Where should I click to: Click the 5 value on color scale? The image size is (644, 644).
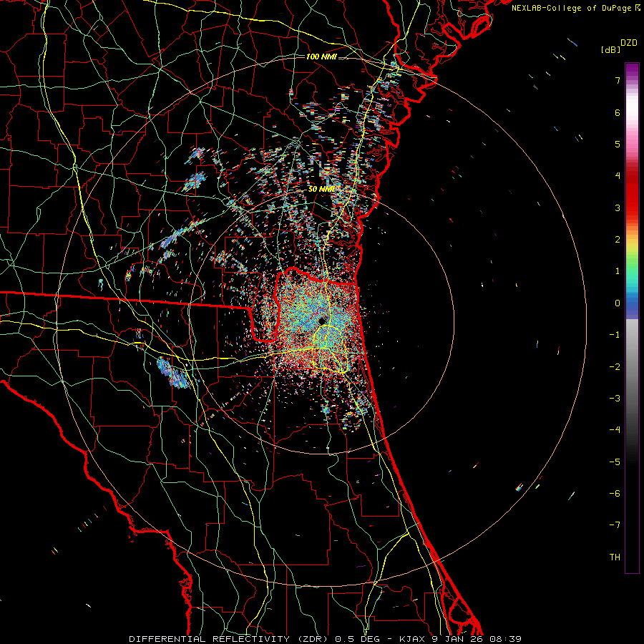click(618, 144)
